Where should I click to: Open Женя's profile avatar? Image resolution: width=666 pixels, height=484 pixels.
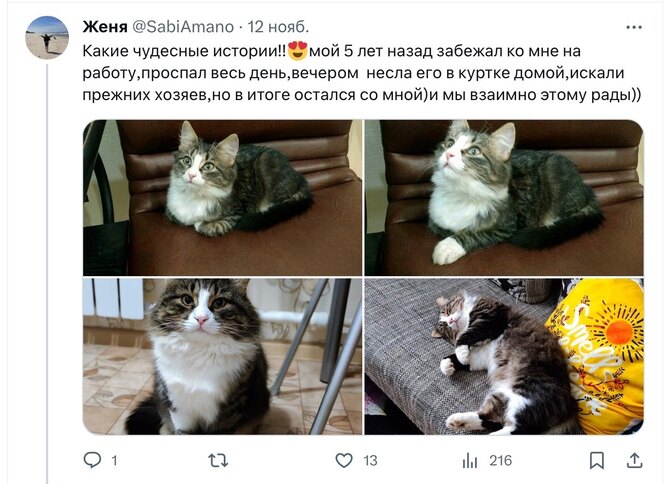pyautogui.click(x=47, y=37)
